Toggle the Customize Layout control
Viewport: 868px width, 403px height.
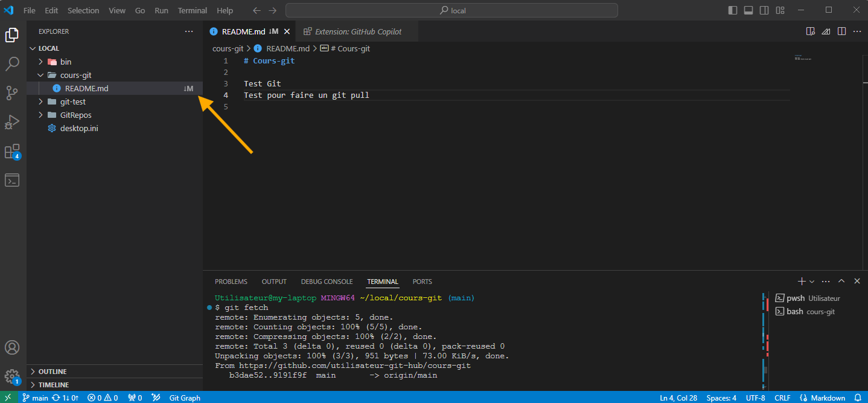[780, 10]
